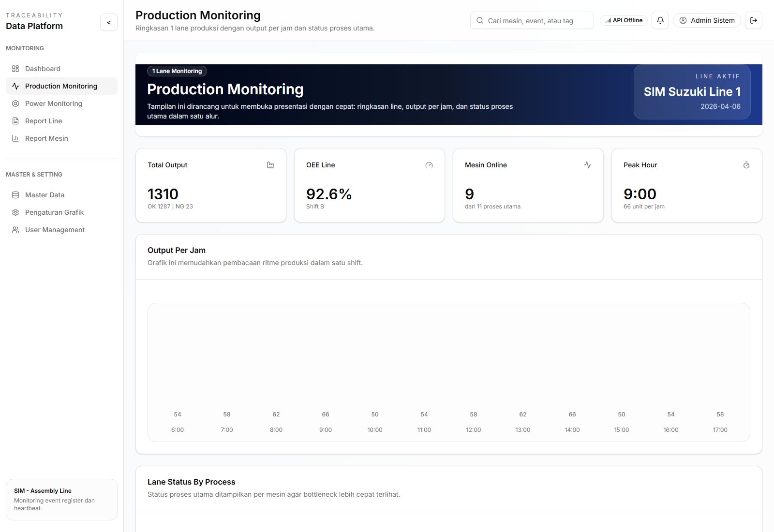The width and height of the screenshot is (774, 532).
Task: Click the Mesin Online activity icon
Action: click(588, 165)
